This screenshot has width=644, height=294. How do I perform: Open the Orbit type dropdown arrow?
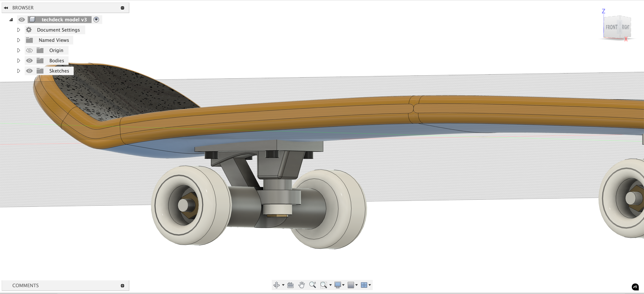pos(283,285)
